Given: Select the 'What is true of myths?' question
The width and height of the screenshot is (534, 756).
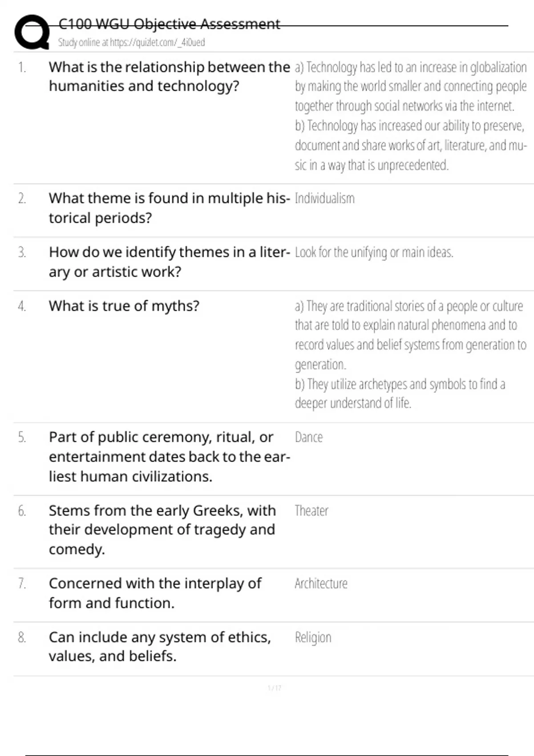Looking at the screenshot, I should 124,306.
